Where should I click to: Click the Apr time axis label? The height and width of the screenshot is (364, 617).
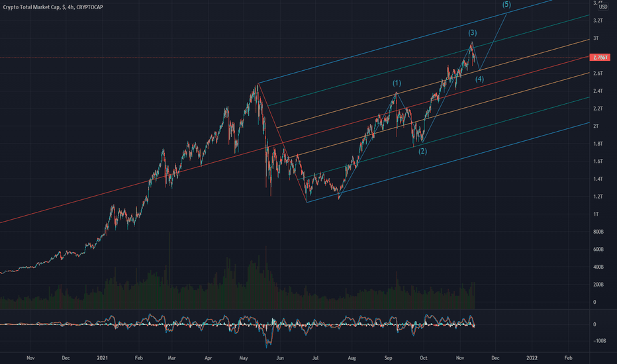click(208, 358)
